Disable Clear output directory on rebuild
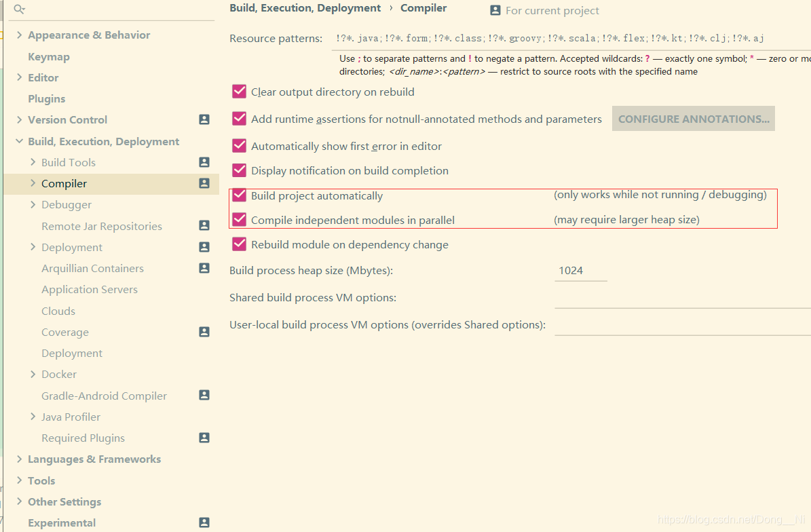The height and width of the screenshot is (532, 811). [x=239, y=92]
